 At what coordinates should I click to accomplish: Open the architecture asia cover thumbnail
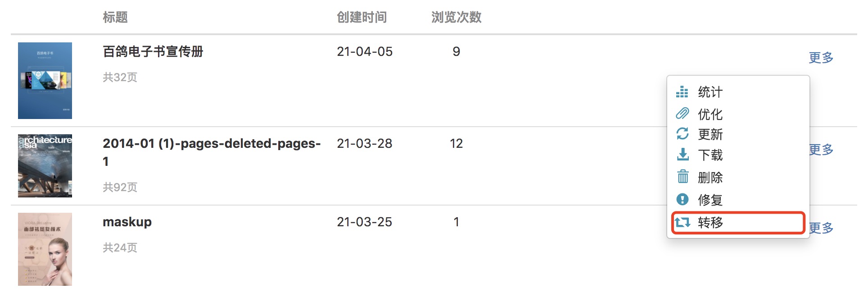[45, 166]
